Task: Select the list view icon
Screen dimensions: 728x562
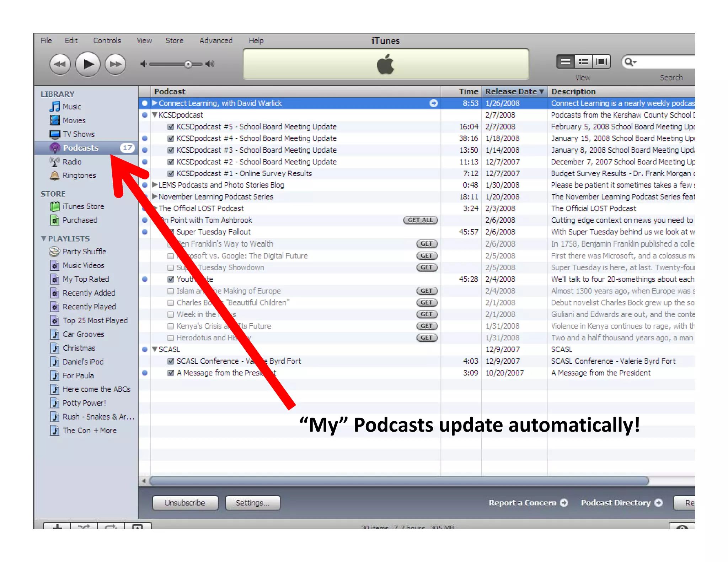Action: tap(566, 61)
